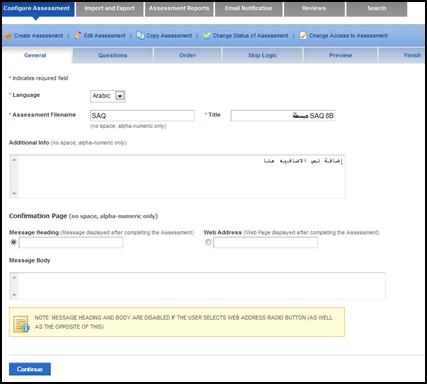Click the note info icon in yellow box
The width and height of the screenshot is (427, 384).
[21, 324]
